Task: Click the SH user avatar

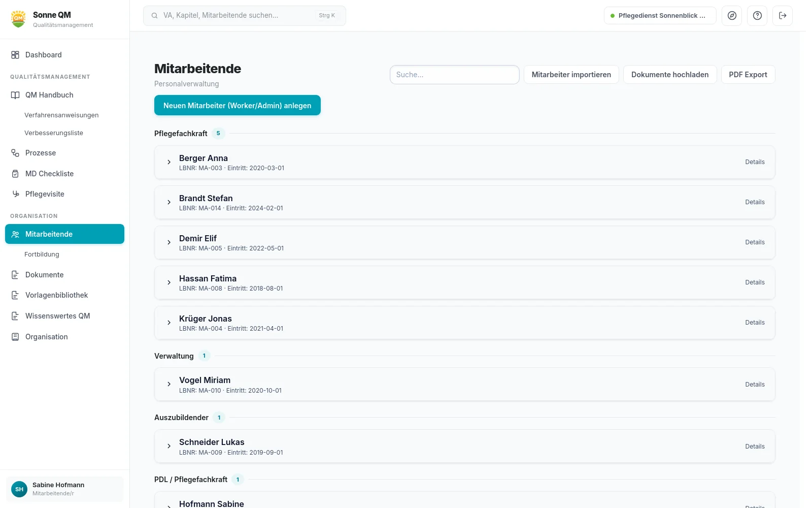Action: point(19,489)
